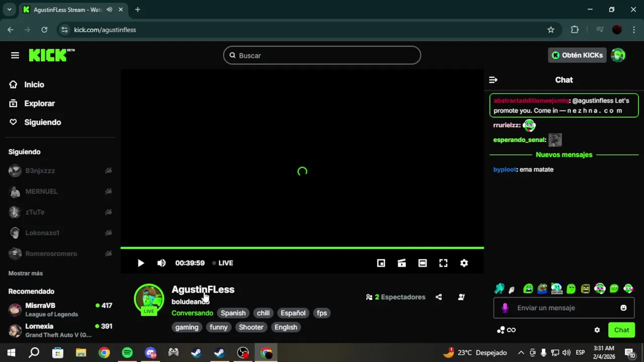Select the chill tag
The height and width of the screenshot is (362, 644).
tap(263, 313)
